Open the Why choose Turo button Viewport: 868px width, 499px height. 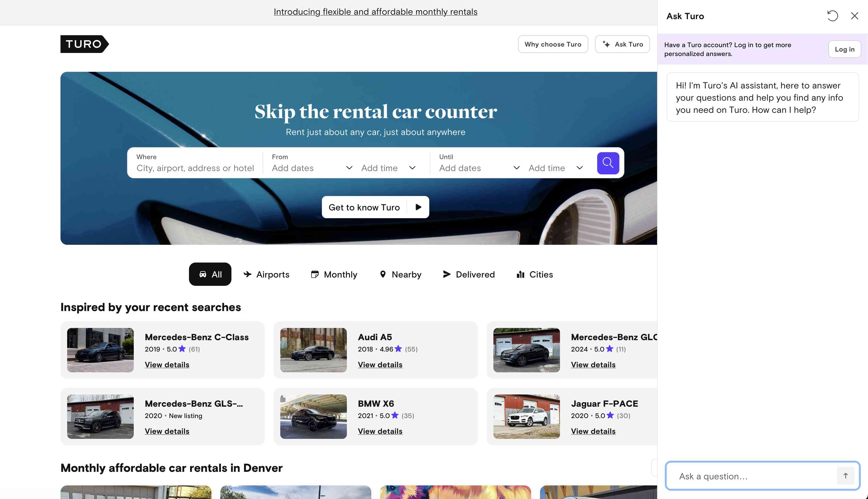click(x=553, y=44)
